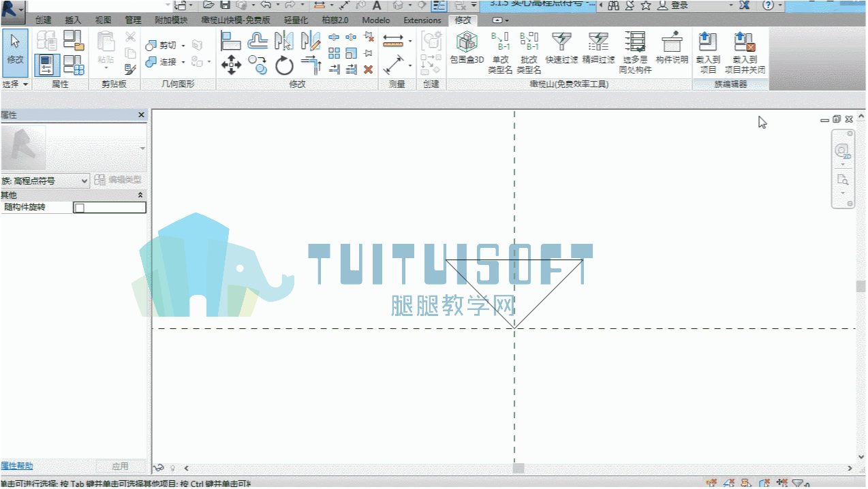The image size is (868, 489).
Task: Switch to the 轻量化 ribbon tab
Action: pos(296,20)
